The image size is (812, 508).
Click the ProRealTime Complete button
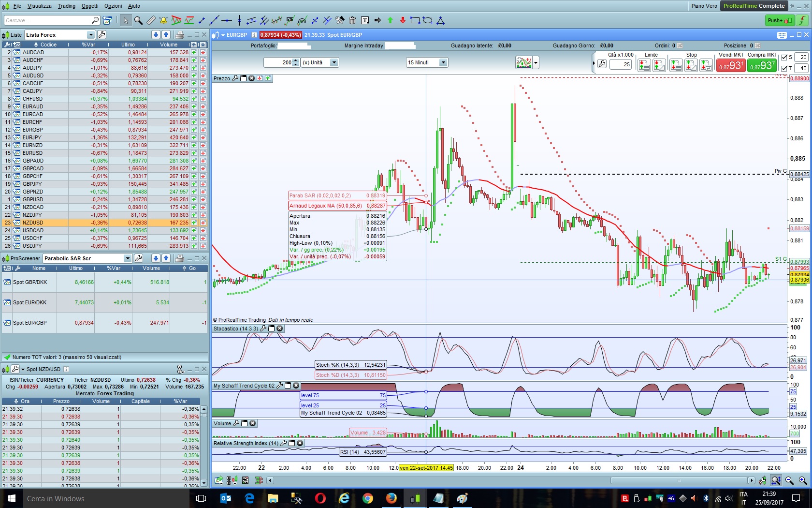pos(754,6)
